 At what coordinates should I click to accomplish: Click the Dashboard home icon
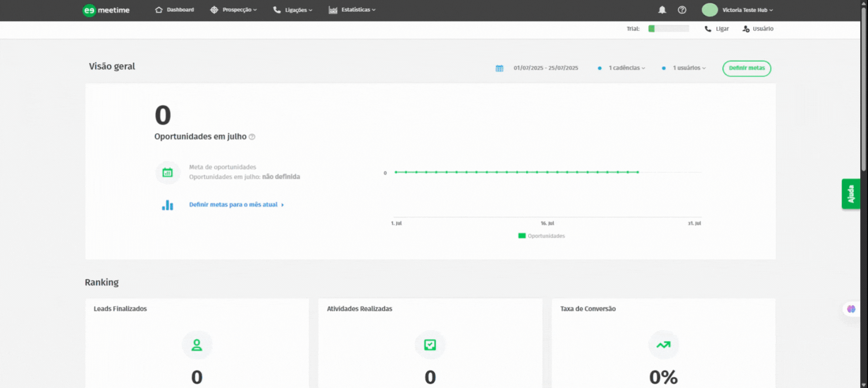[159, 9]
